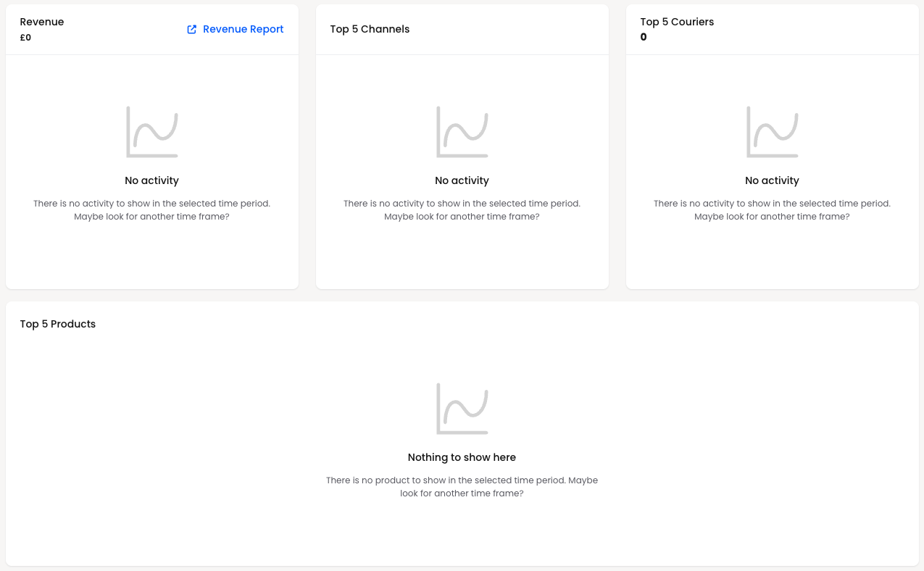Image resolution: width=924 pixels, height=571 pixels.
Task: Click the £0 revenue total
Action: coord(25,38)
